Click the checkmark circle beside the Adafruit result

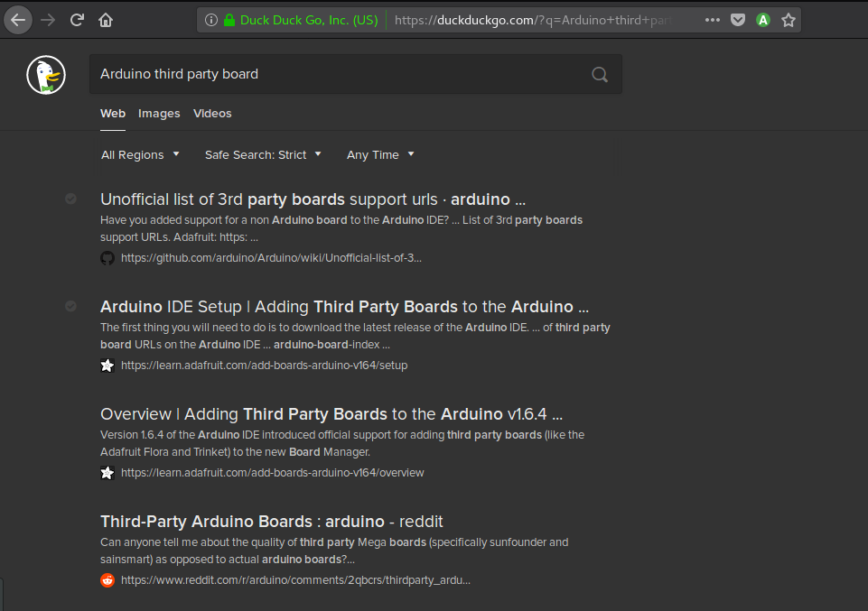pos(70,306)
